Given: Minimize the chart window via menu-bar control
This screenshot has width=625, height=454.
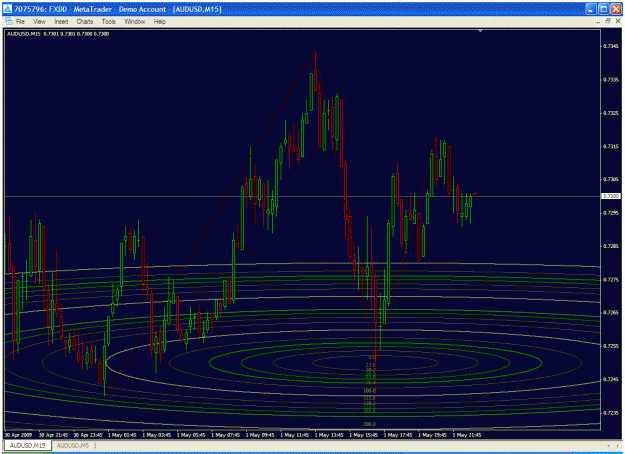Looking at the screenshot, I should (598, 22).
